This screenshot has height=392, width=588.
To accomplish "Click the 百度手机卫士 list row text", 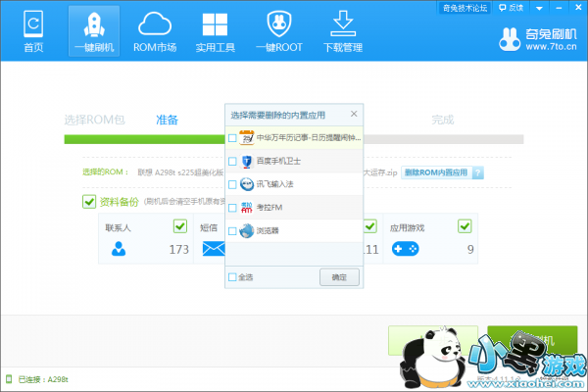I will coord(278,161).
